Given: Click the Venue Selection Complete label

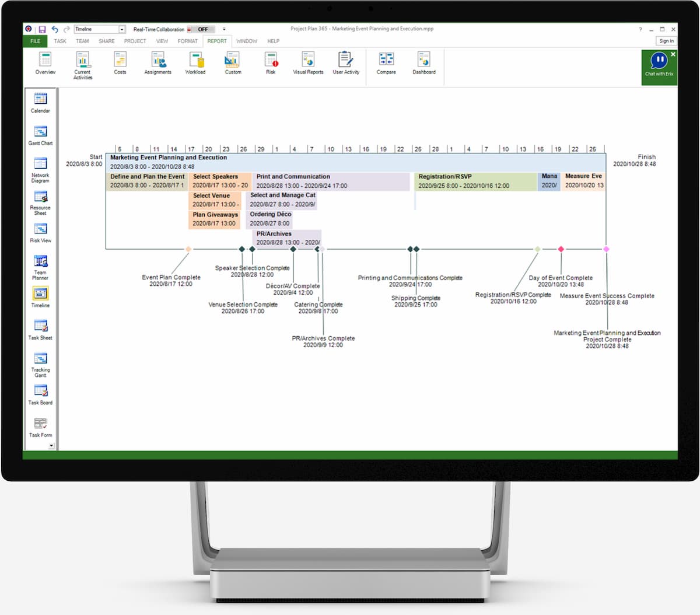Looking at the screenshot, I should pyautogui.click(x=243, y=308).
